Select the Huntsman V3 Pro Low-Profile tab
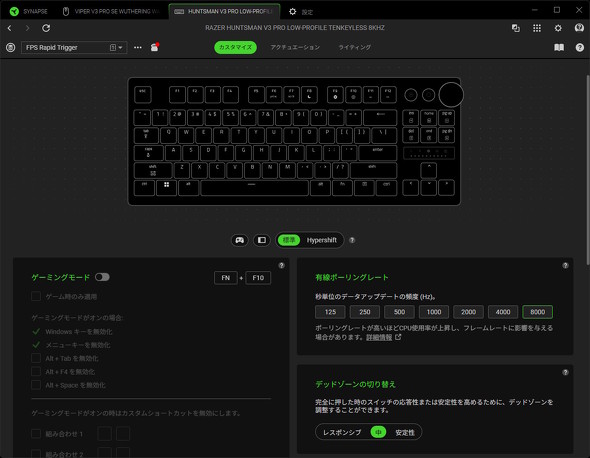590x458 pixels. click(x=224, y=11)
